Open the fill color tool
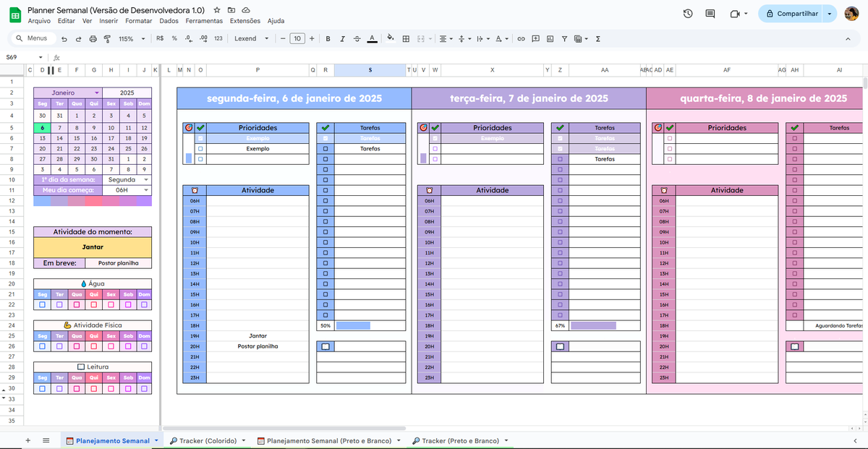This screenshot has width=868, height=449. point(388,38)
